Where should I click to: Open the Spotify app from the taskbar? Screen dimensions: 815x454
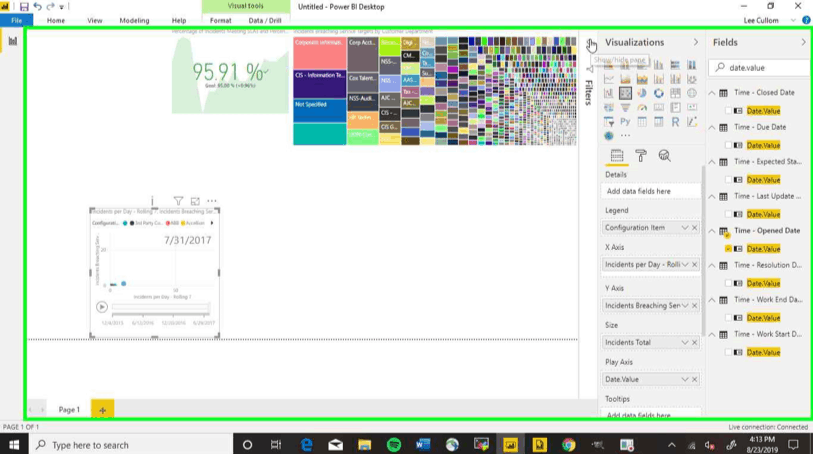click(x=394, y=445)
